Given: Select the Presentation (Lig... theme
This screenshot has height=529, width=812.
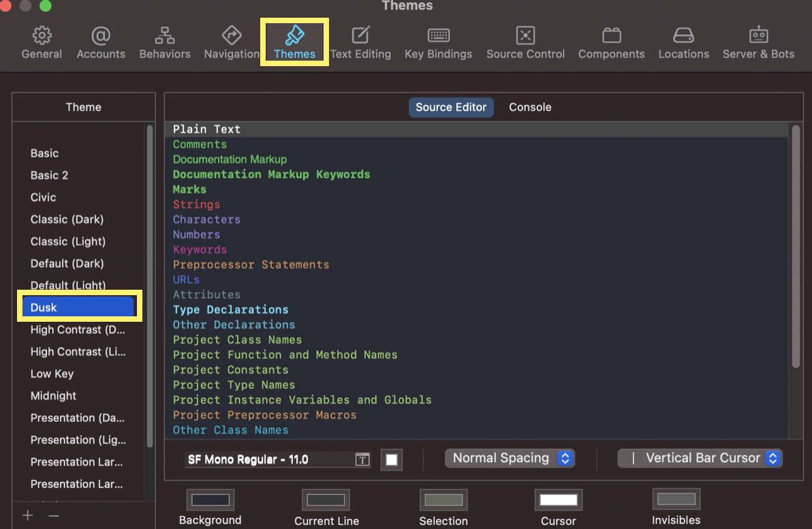Looking at the screenshot, I should (x=78, y=440).
